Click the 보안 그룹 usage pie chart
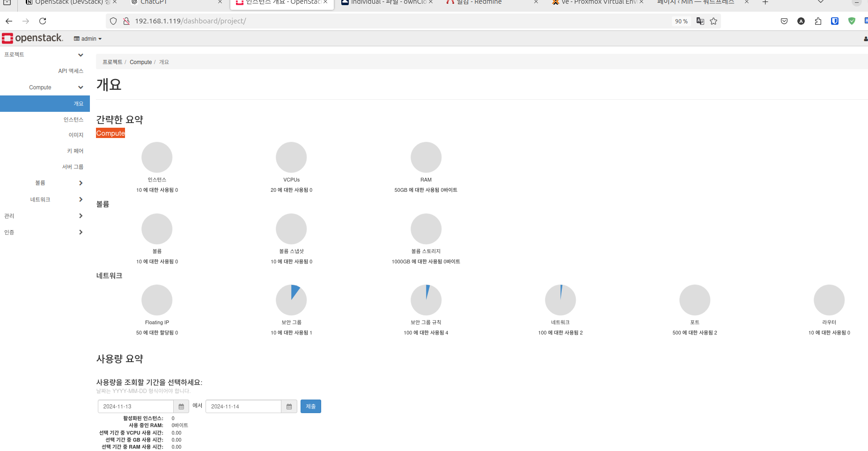 click(x=291, y=300)
